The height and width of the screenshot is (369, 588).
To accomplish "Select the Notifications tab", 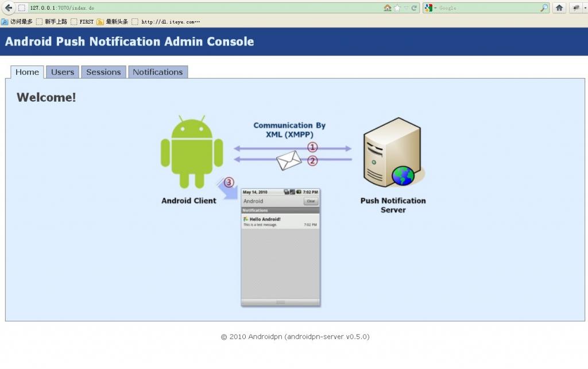I will point(158,72).
